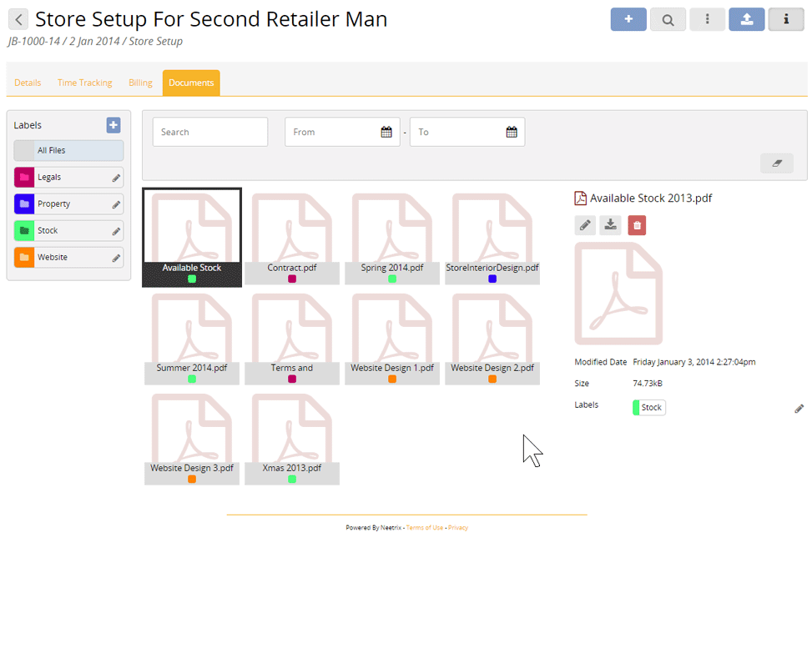This screenshot has width=812, height=653.
Task: Click the Stock label tag in details
Action: click(x=649, y=408)
